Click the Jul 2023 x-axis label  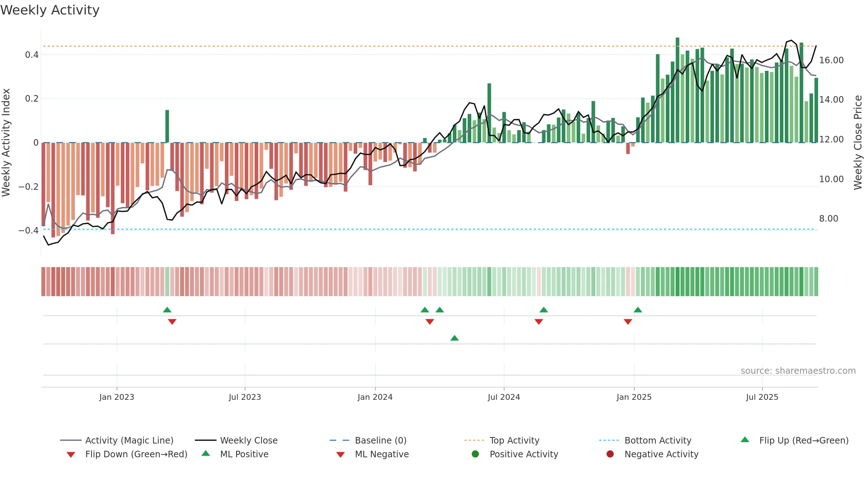245,397
